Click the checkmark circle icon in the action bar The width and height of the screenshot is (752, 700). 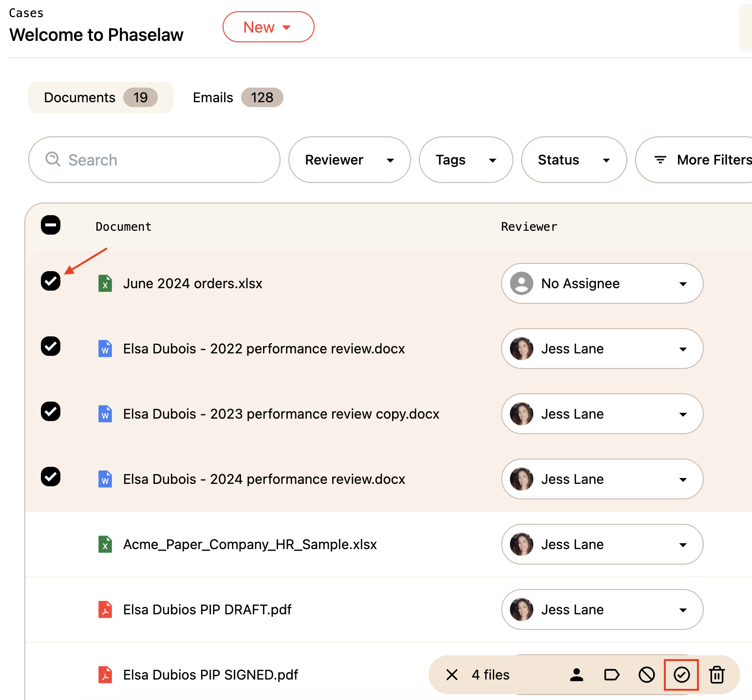(x=682, y=675)
